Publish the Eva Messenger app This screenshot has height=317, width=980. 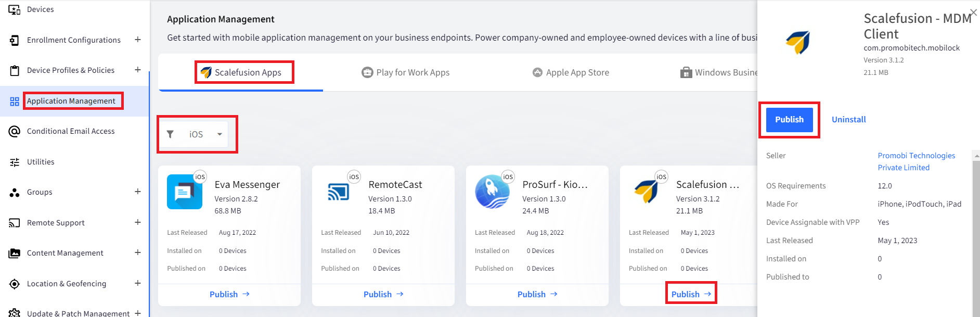[229, 294]
